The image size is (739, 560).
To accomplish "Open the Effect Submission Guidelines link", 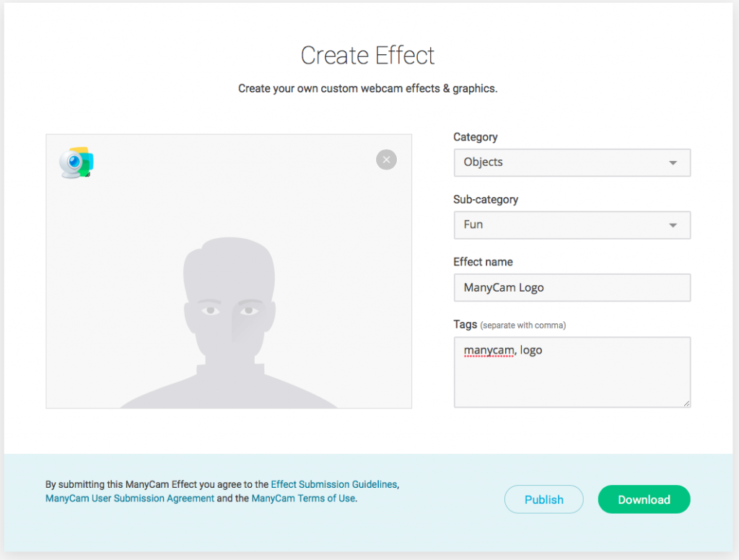I will pos(334,484).
